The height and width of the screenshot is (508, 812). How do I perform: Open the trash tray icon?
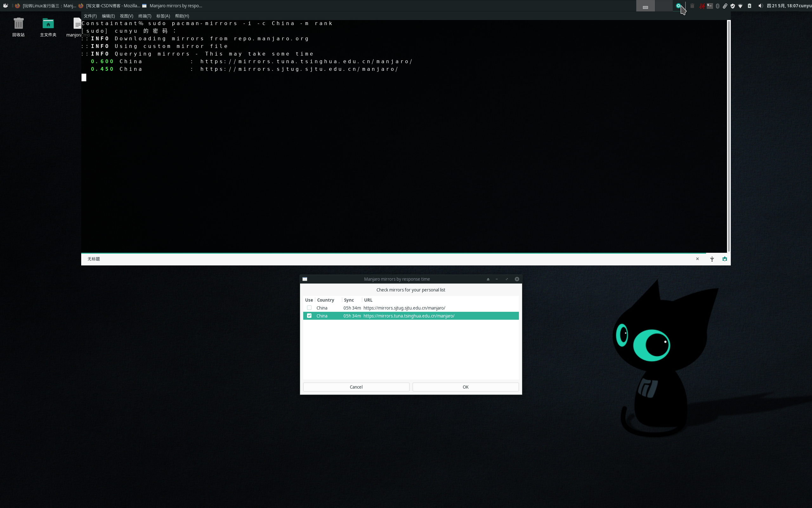click(x=692, y=6)
